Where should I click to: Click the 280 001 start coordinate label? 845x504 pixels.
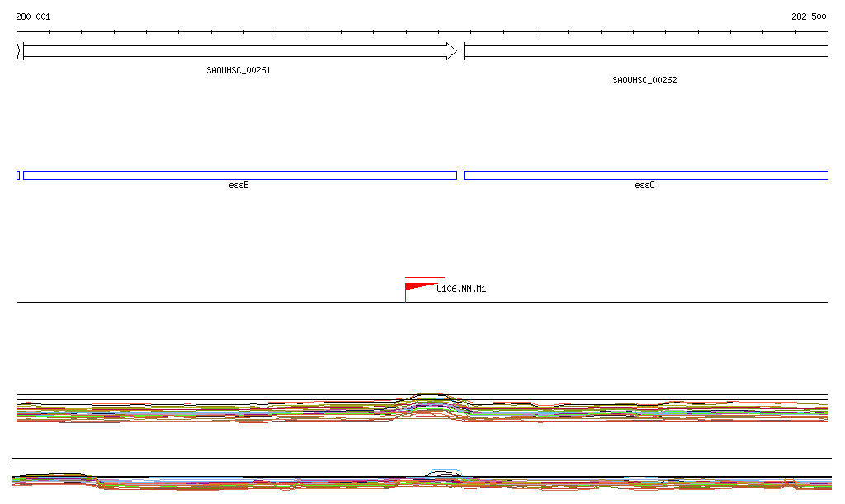tap(33, 16)
